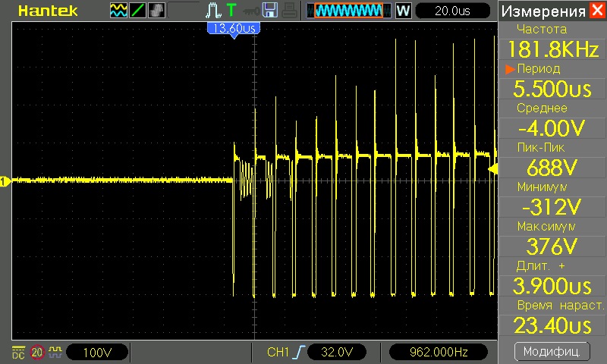Click the floppy disk save icon
The image size is (607, 364).
270,10
